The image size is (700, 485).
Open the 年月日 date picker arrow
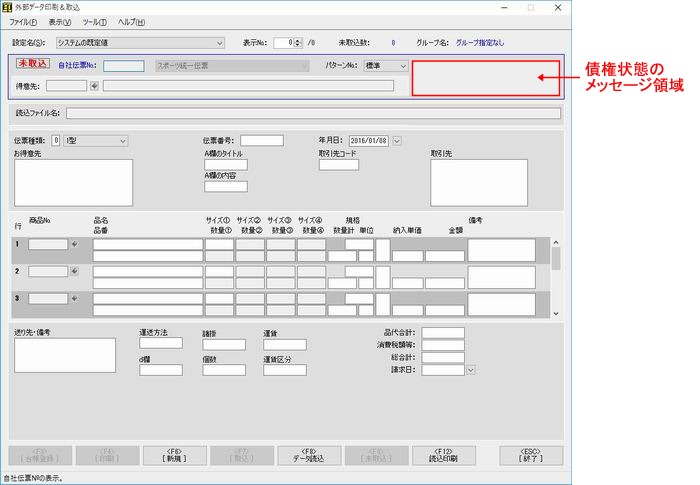(397, 141)
